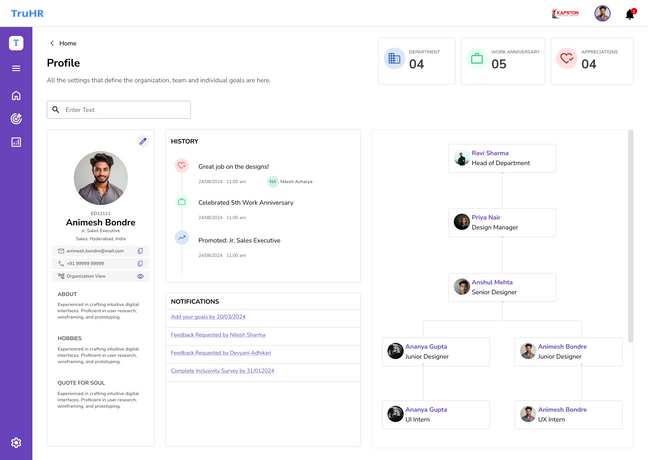
Task: Open the hamburger menu in sidebar
Action: 16,68
